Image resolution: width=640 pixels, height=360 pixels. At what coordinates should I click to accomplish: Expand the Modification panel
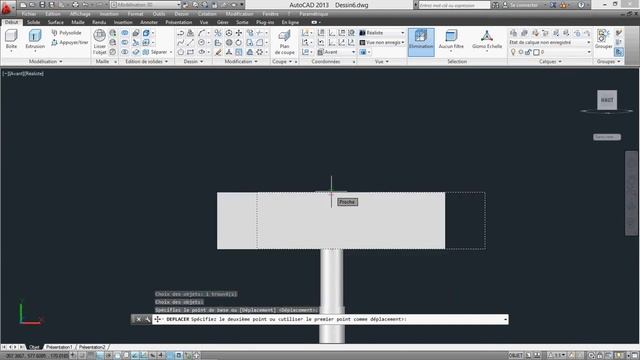(x=241, y=62)
